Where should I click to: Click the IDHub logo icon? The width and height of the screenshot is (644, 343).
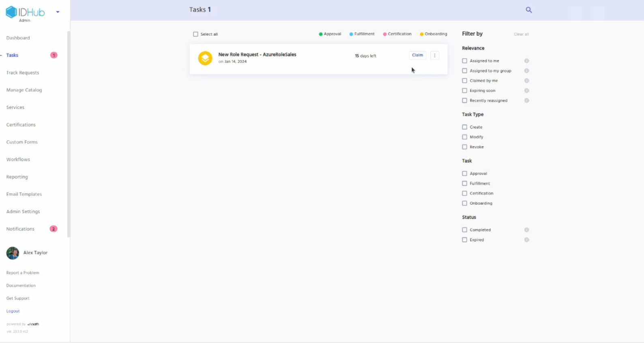click(x=11, y=12)
